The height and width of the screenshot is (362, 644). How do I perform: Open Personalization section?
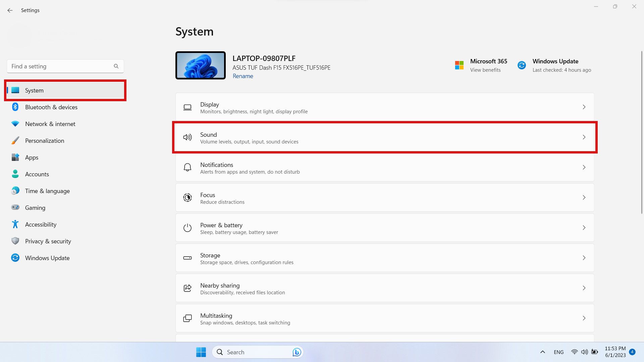[65, 141]
